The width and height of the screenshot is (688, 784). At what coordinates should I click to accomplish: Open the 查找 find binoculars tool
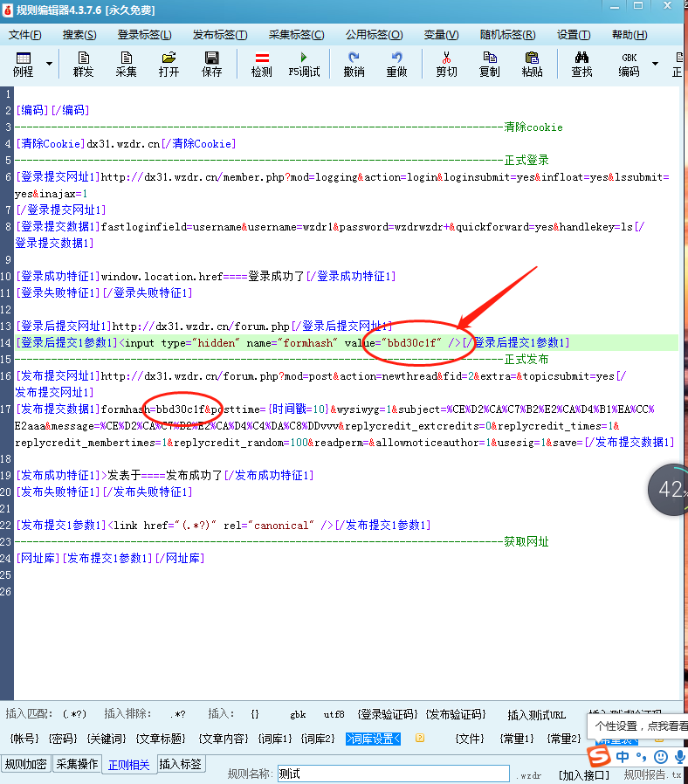click(581, 64)
